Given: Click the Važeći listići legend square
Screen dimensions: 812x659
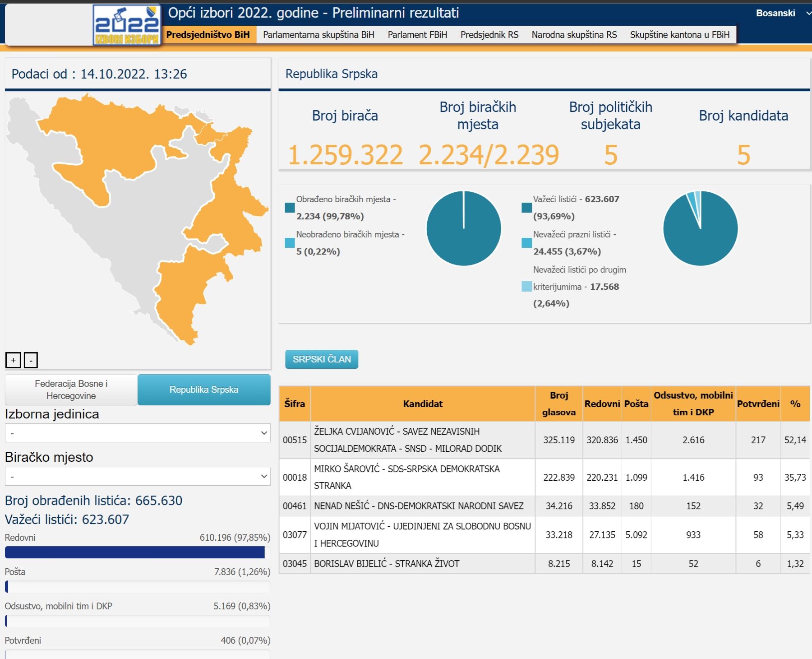Looking at the screenshot, I should (526, 208).
